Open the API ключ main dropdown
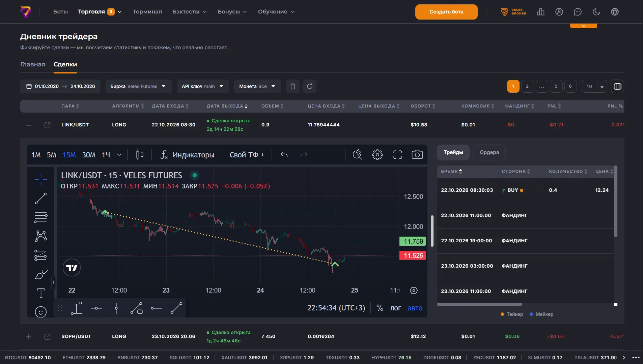643x364 pixels. [203, 86]
